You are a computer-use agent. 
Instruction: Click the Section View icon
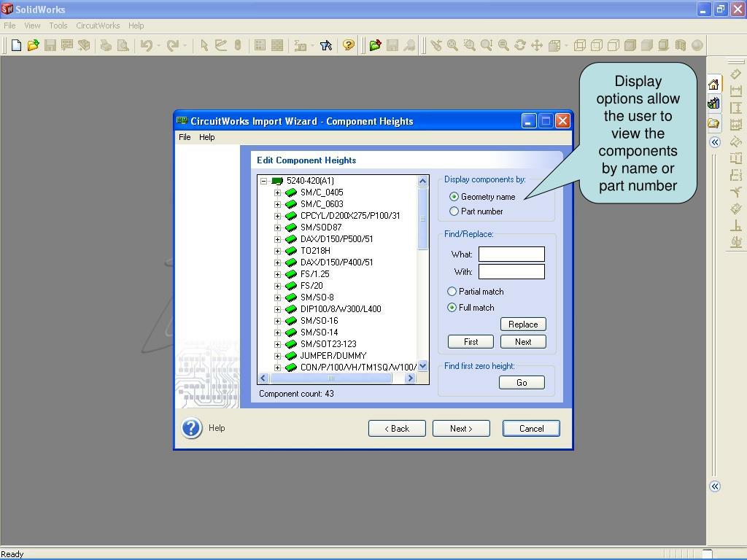(681, 45)
